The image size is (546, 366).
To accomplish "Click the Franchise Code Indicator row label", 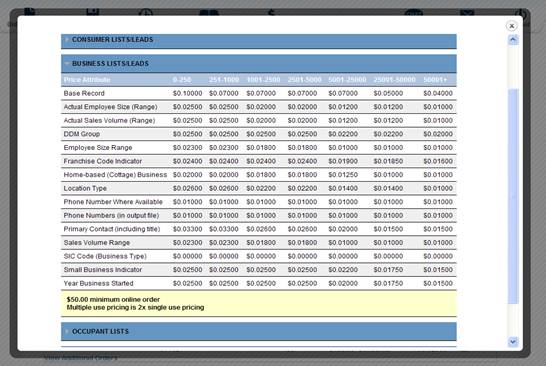I will pyautogui.click(x=103, y=161).
